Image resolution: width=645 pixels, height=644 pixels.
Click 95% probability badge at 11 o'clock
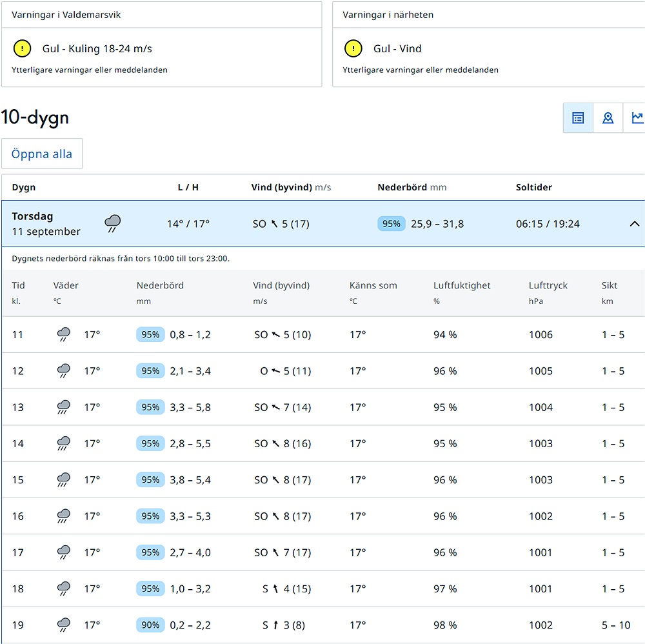coord(150,334)
